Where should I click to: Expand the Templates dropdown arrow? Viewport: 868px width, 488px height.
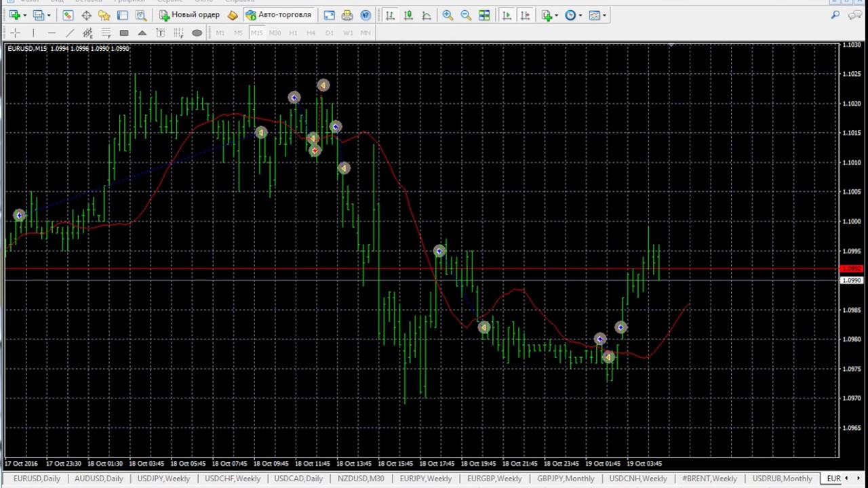(x=605, y=15)
